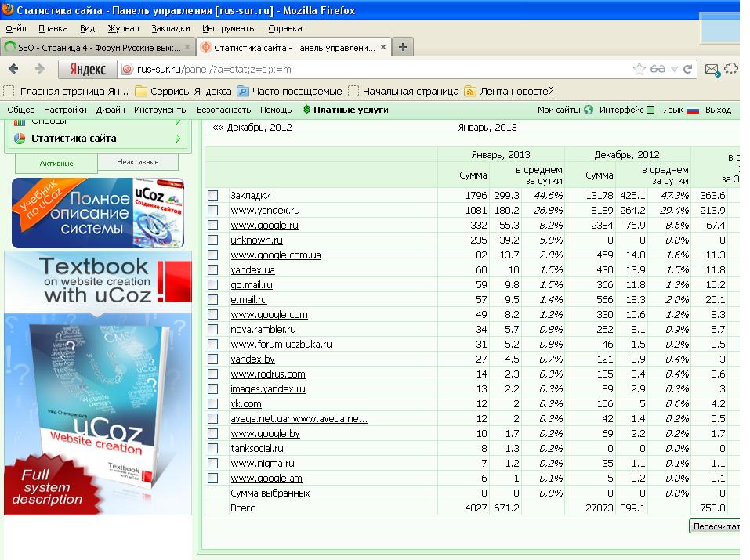Image resolution: width=750 pixels, height=560 pixels.
Task: Click the dollar icon for Платные услуги
Action: (x=306, y=110)
